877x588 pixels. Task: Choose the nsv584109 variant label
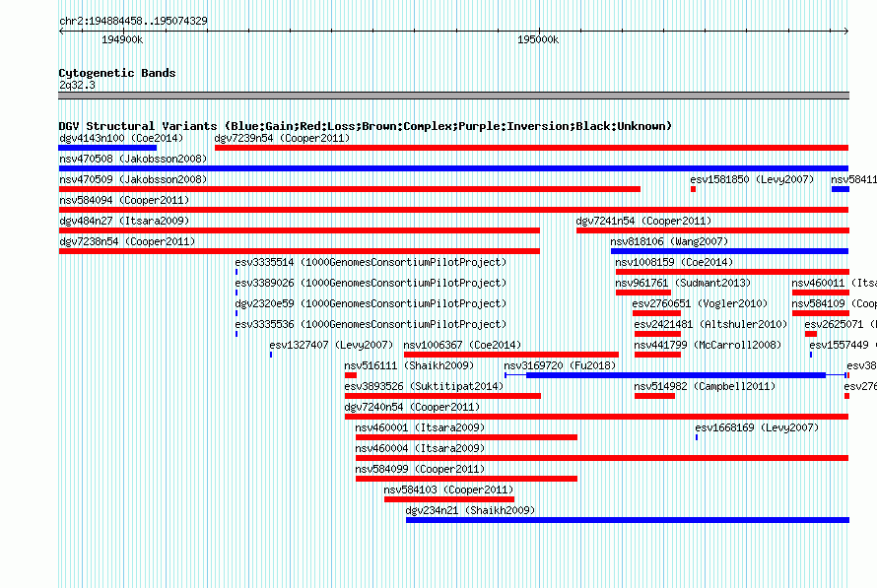point(834,303)
